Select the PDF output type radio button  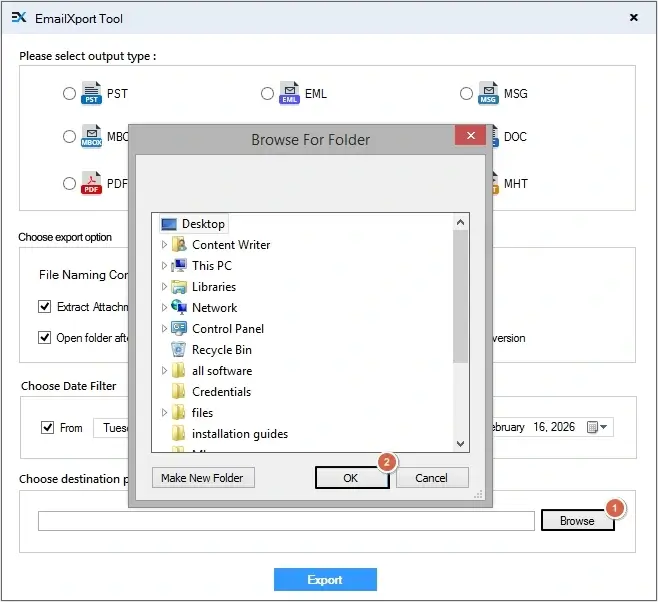pos(69,183)
